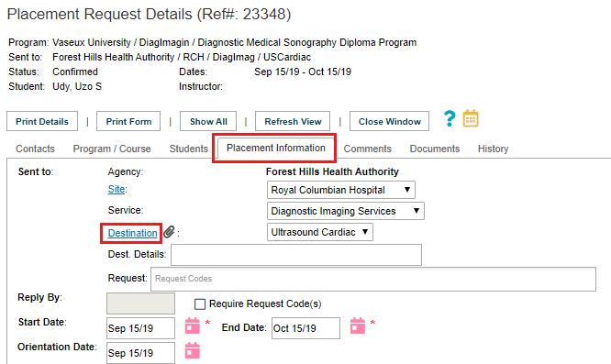Click the yellow calendar icon beside help
The height and width of the screenshot is (364, 611).
pos(471,118)
